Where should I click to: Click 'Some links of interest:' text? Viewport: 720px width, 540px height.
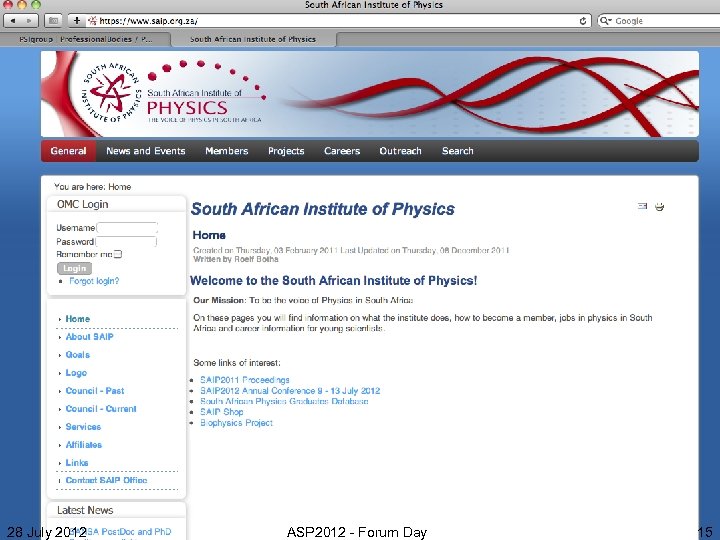[x=237, y=363]
